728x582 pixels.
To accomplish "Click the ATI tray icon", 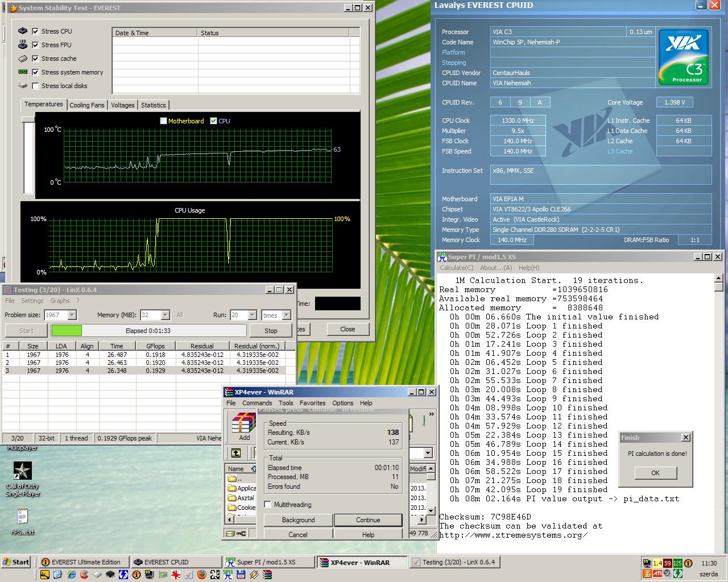I will click(657, 573).
